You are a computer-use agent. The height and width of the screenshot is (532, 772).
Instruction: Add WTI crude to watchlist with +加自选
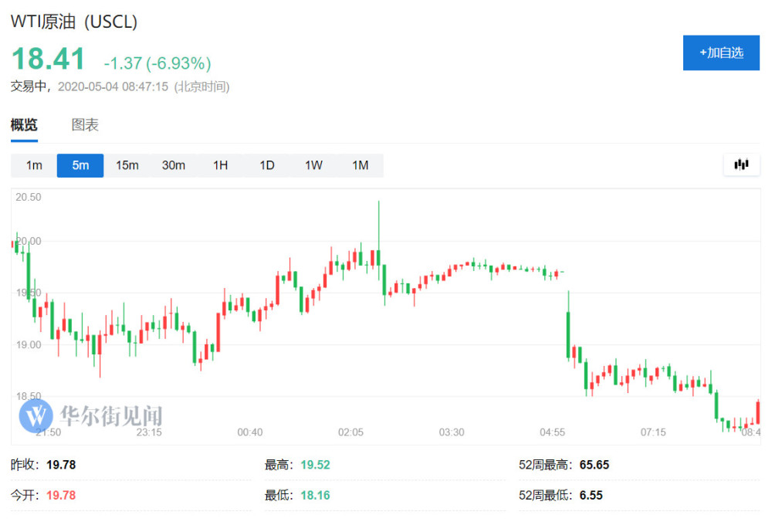pos(721,53)
